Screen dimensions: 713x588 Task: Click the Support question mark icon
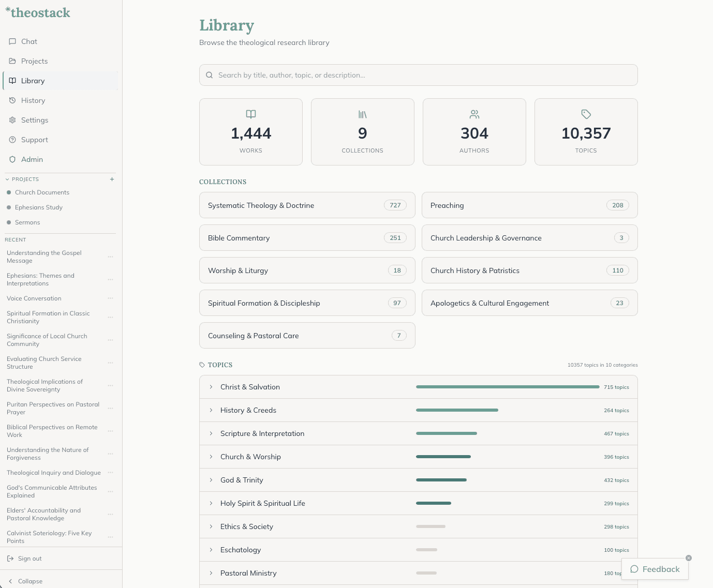tap(12, 140)
